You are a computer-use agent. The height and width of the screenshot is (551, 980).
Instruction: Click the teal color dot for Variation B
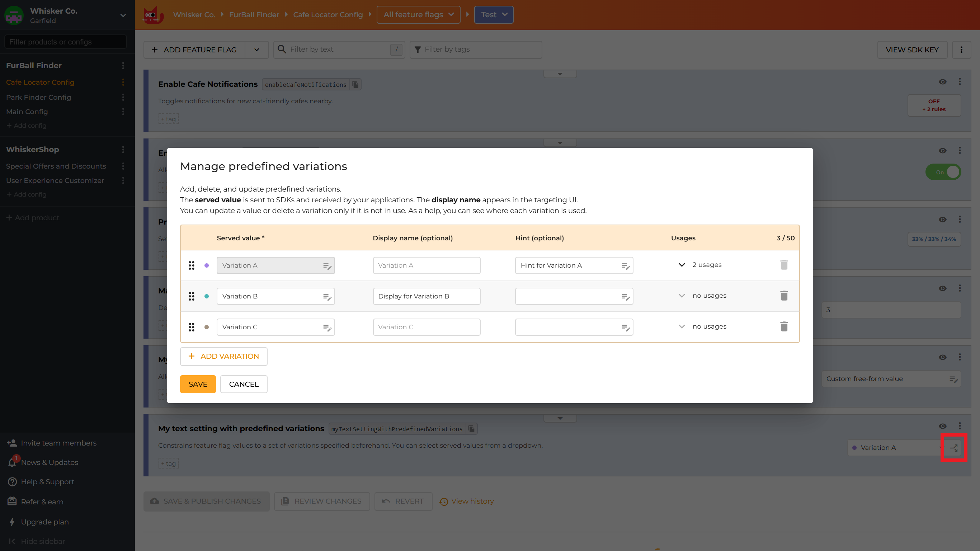pyautogui.click(x=207, y=296)
